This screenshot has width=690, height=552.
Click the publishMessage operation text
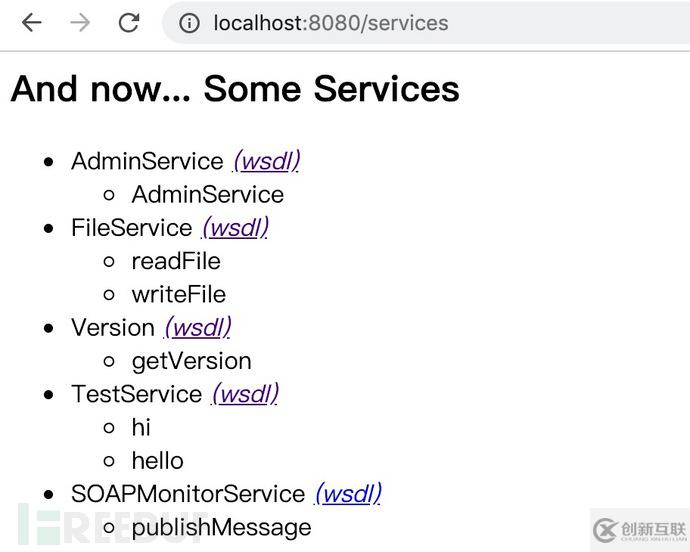221,527
